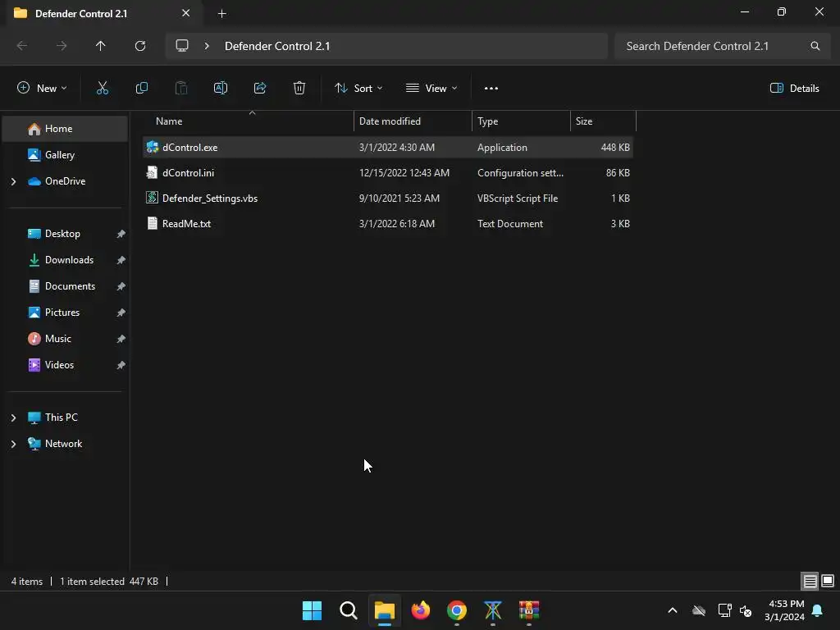The height and width of the screenshot is (630, 840).
Task: Click the taskbar clock and date
Action: click(x=785, y=610)
